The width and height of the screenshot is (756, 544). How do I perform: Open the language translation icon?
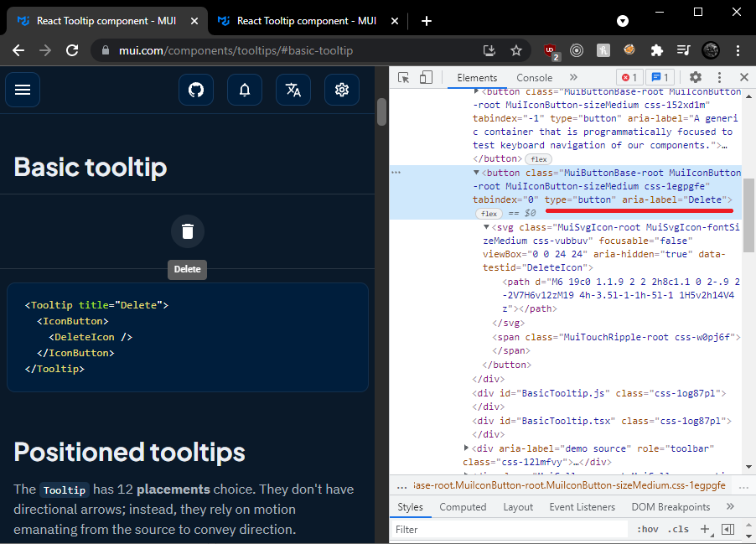tap(293, 90)
